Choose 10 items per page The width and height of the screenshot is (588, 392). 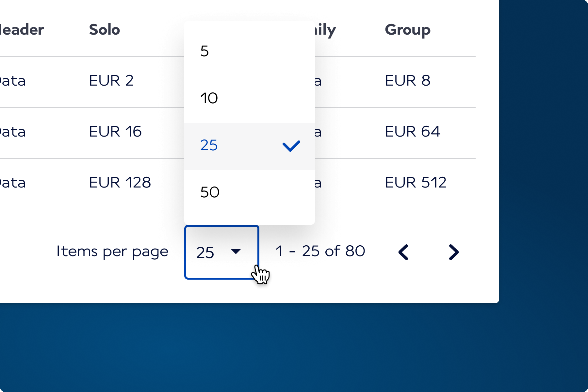point(250,99)
